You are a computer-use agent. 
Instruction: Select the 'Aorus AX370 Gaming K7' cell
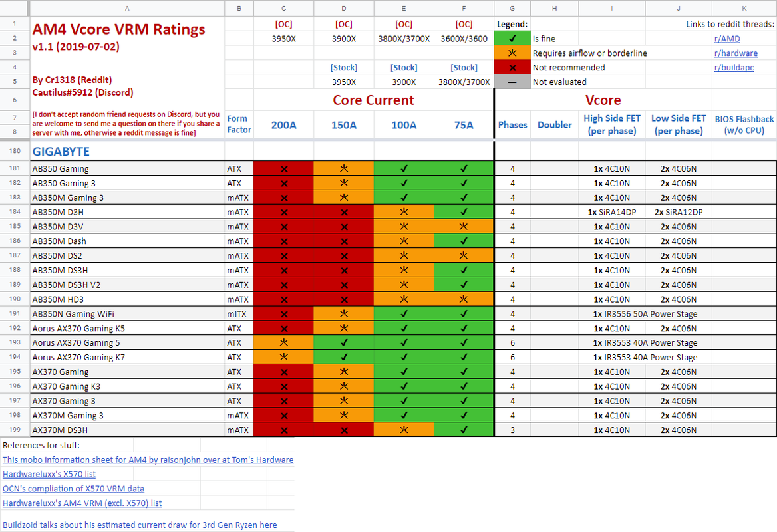tap(127, 357)
